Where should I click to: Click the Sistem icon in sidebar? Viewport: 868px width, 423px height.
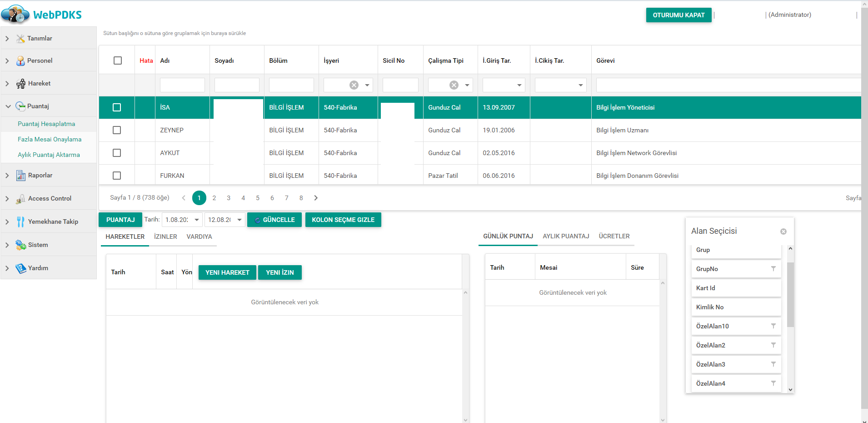[x=20, y=245]
